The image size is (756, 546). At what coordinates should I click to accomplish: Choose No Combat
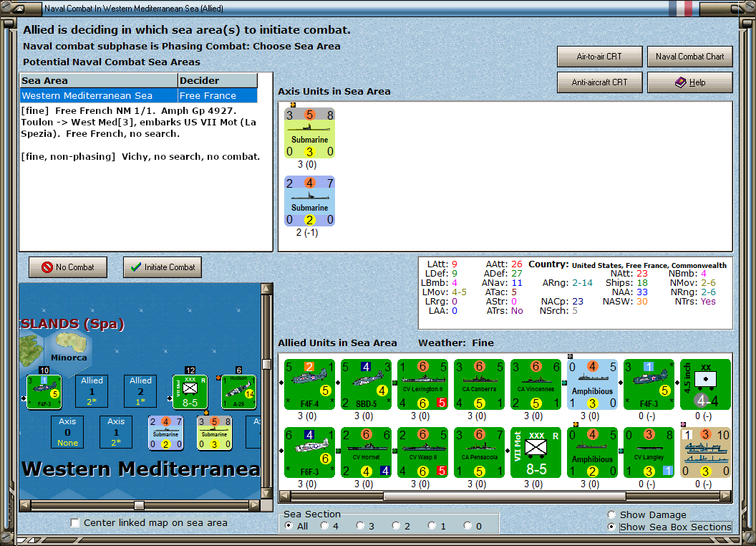coord(68,267)
